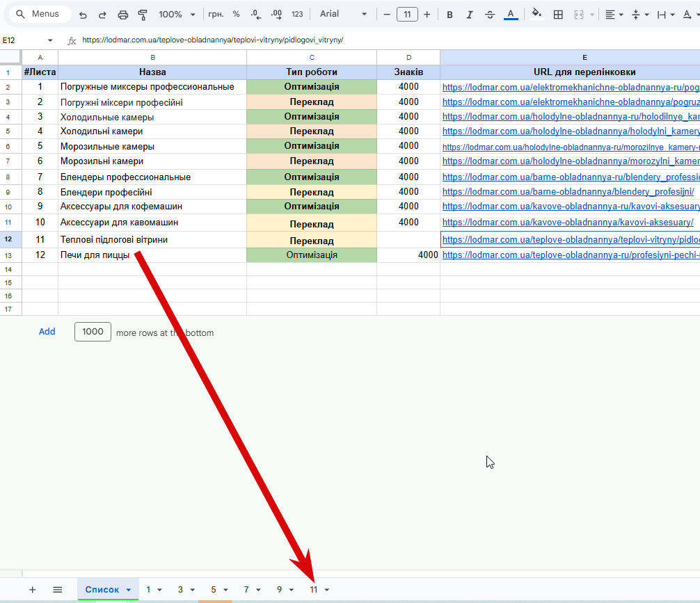
Task: Toggle italic formatting
Action: click(470, 15)
